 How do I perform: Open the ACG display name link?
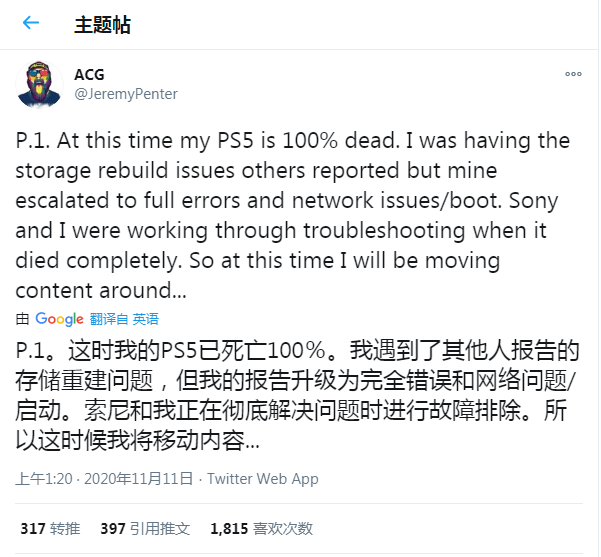pos(88,74)
